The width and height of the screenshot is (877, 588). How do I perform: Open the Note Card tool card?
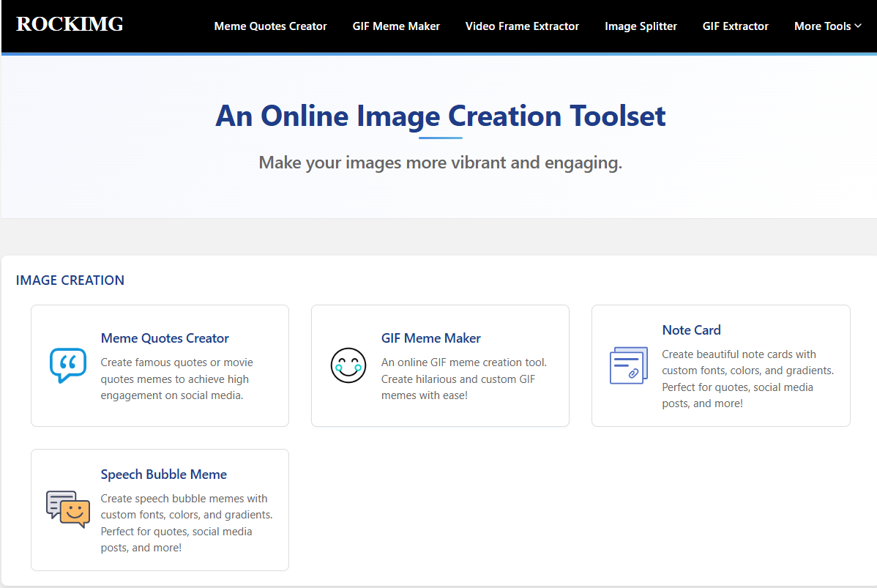(691, 330)
